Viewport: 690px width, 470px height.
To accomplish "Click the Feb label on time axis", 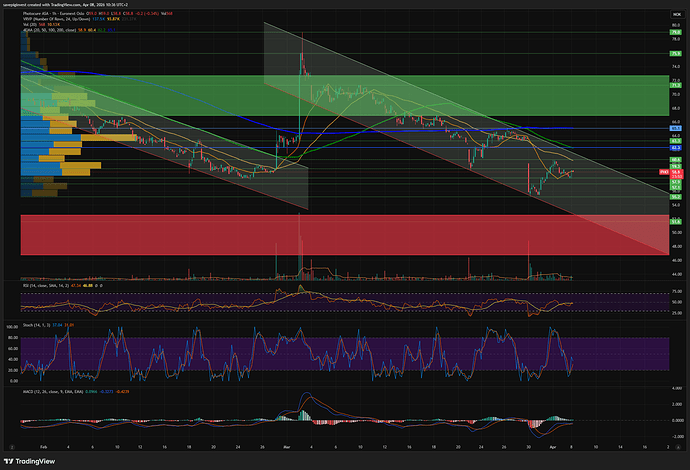I will coord(44,447).
